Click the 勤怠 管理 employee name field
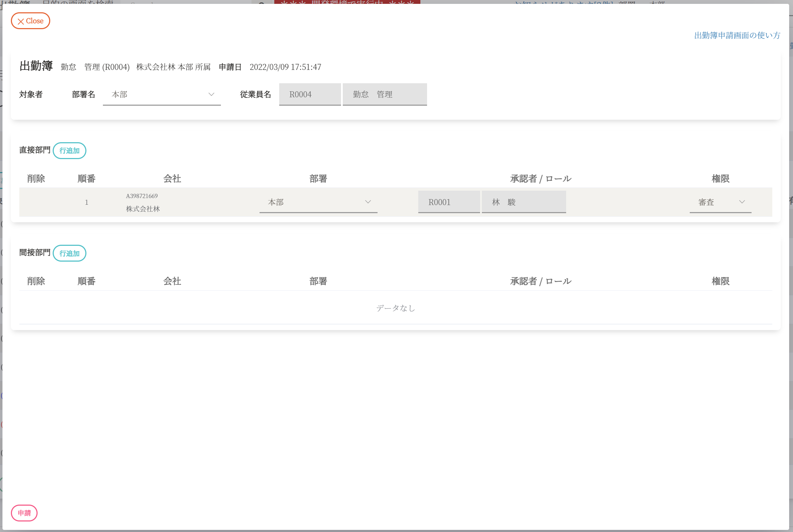793x532 pixels. (385, 94)
